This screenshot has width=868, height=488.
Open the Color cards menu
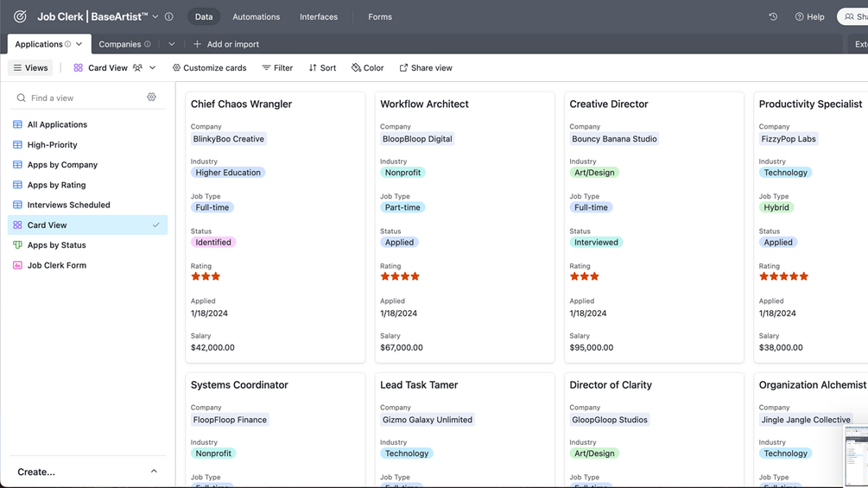pos(367,67)
